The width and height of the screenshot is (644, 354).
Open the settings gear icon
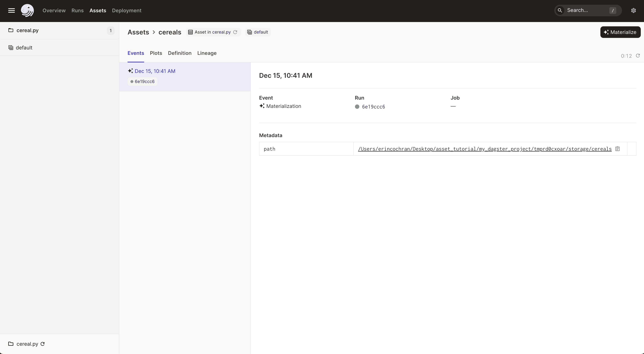[633, 10]
